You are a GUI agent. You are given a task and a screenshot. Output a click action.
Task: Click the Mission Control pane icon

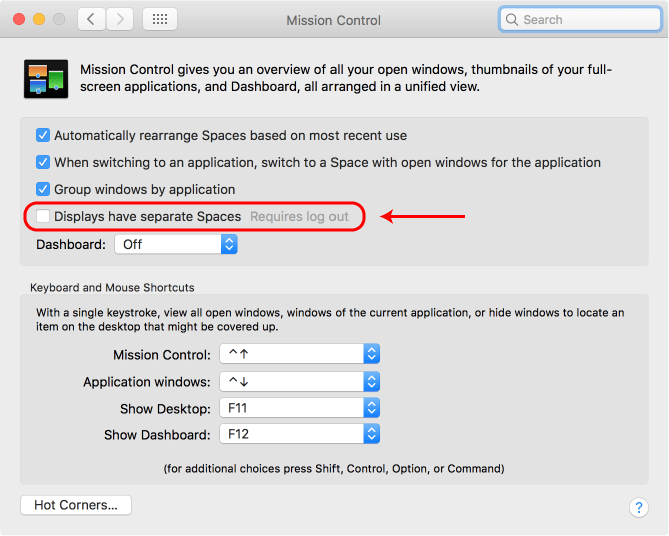[46, 79]
